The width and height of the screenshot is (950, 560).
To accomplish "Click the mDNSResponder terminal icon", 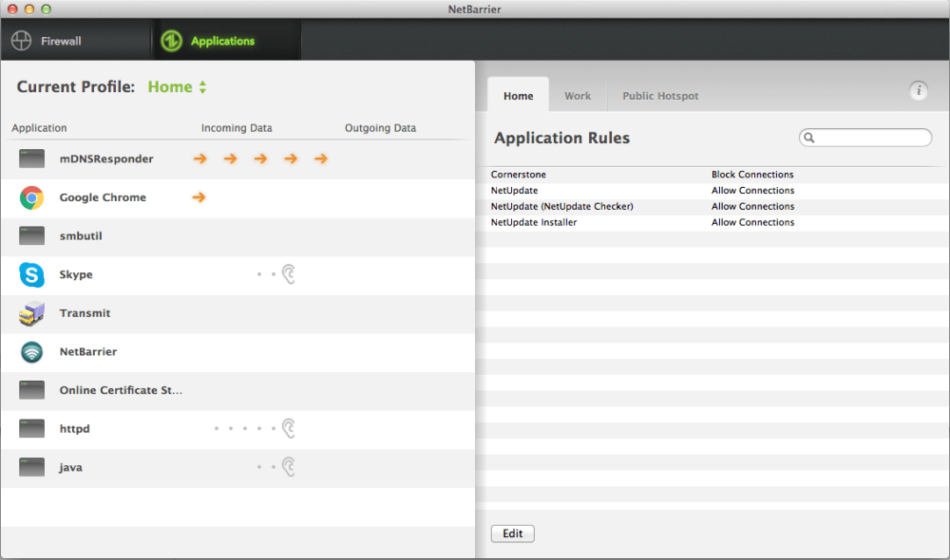I will pyautogui.click(x=31, y=159).
